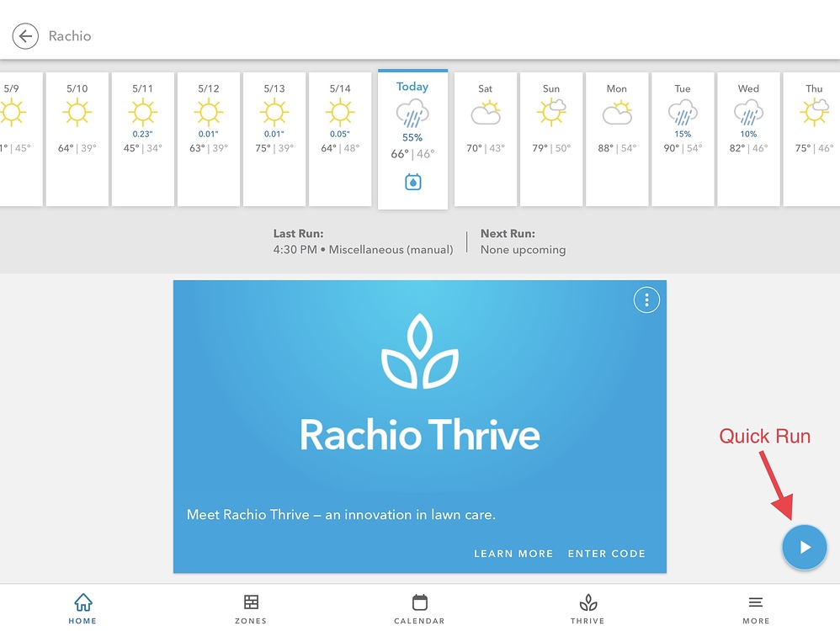Start a watering with the Quick Run button
The image size is (840, 631).
pyautogui.click(x=805, y=547)
